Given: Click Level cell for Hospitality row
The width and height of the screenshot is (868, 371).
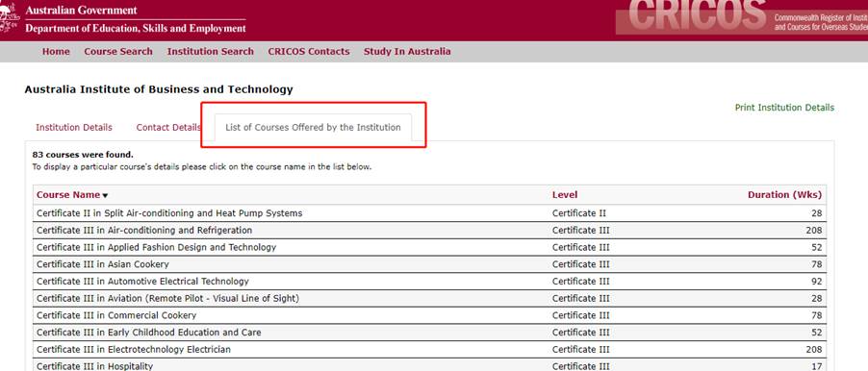Looking at the screenshot, I should pos(580,366).
